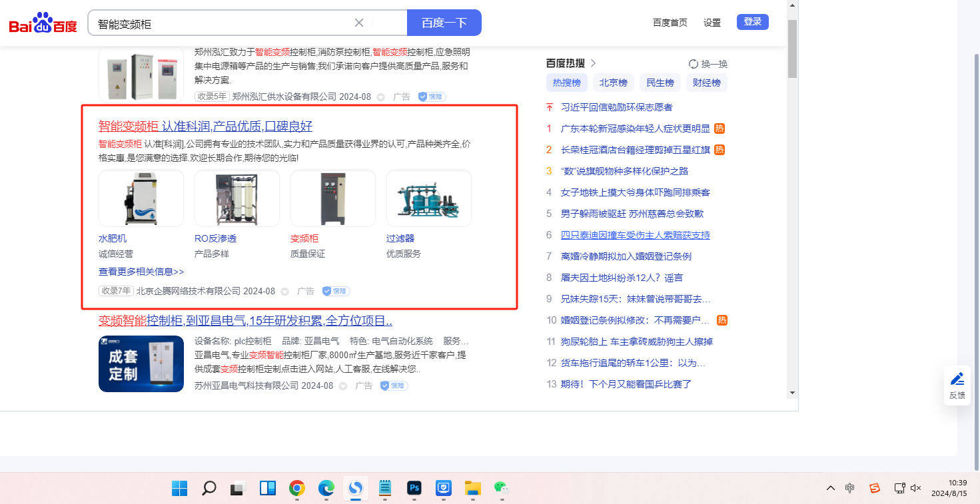The width and height of the screenshot is (980, 504).
Task: Open the 查看更多相关信息 link
Action: tap(141, 272)
